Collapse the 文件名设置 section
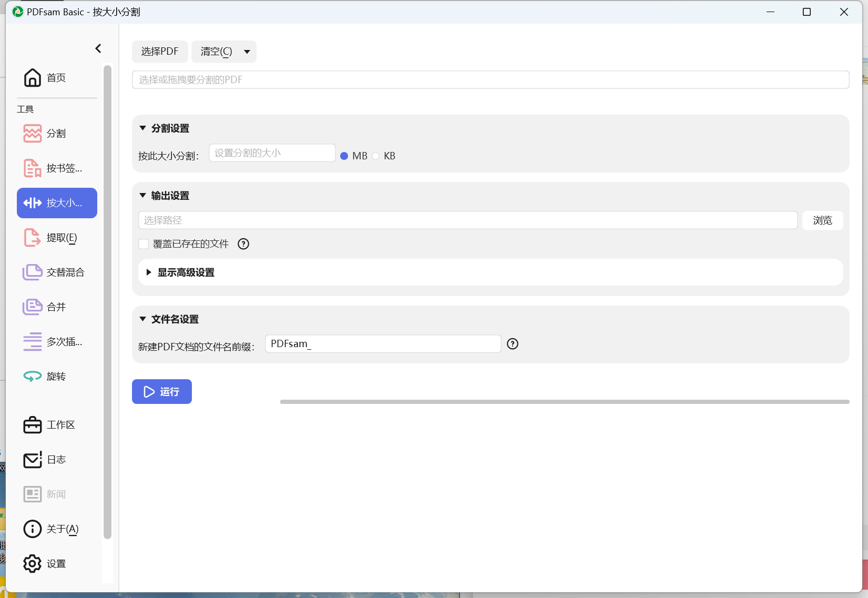 142,319
